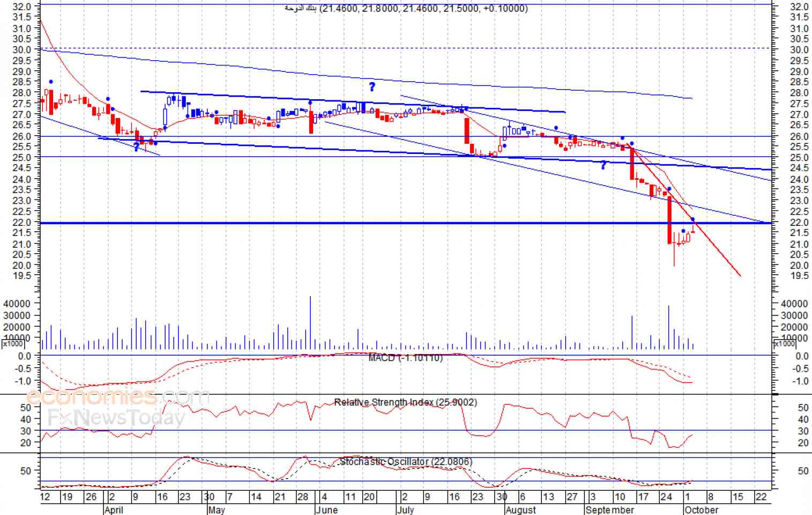Select the 'Stochastic Oscillator (22.0806)' label
Screen dimensions: 812x515
point(406,462)
